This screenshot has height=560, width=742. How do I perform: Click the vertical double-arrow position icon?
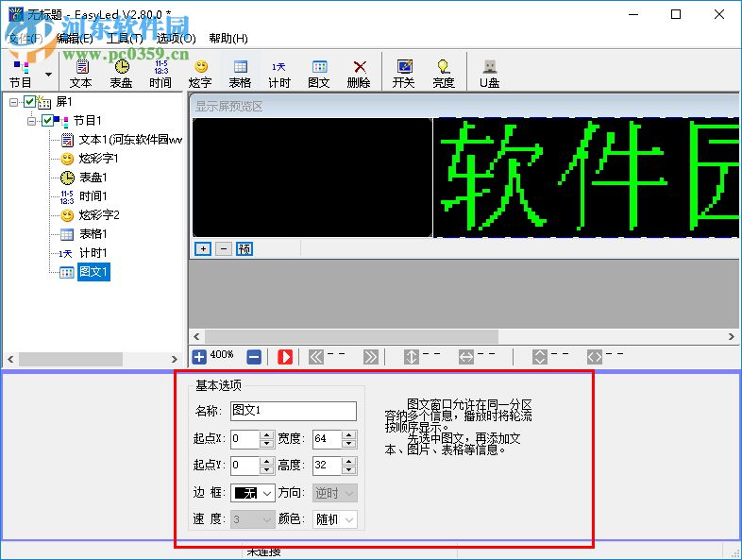click(412, 356)
